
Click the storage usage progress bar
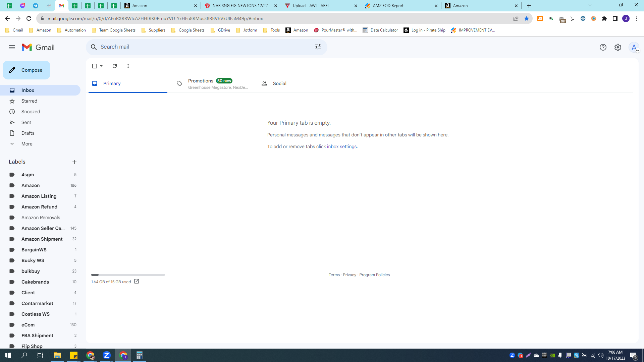128,275
